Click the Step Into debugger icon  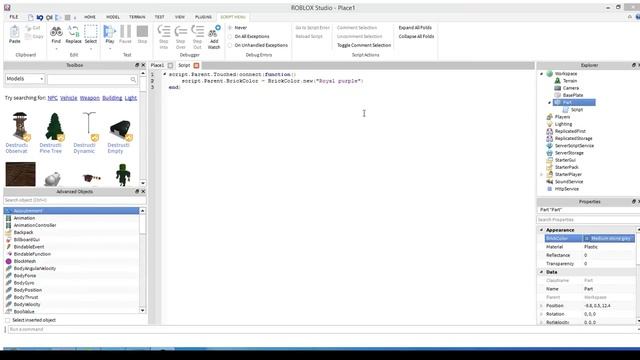164,31
